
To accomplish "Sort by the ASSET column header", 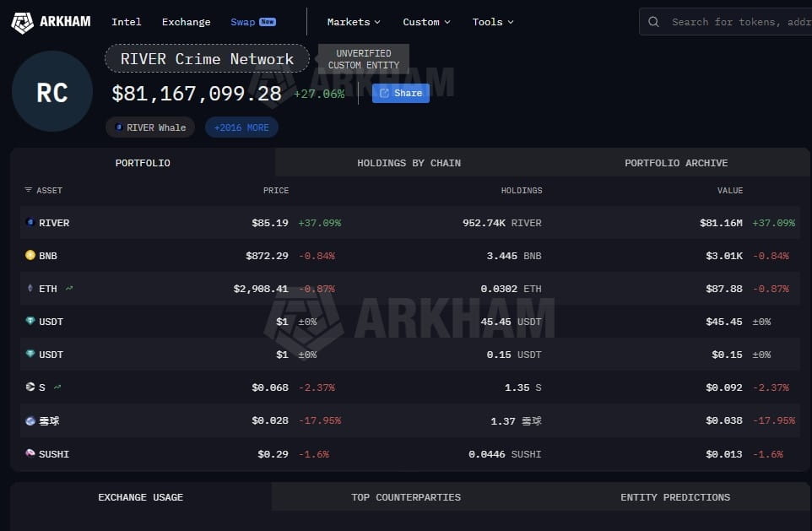I will click(49, 190).
